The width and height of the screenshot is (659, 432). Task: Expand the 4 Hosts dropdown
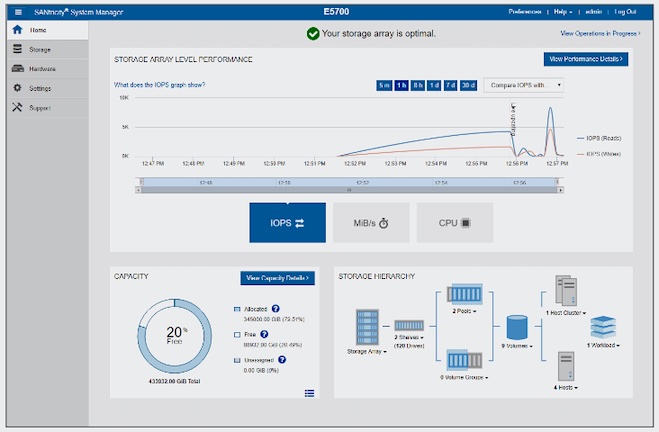tap(566, 385)
